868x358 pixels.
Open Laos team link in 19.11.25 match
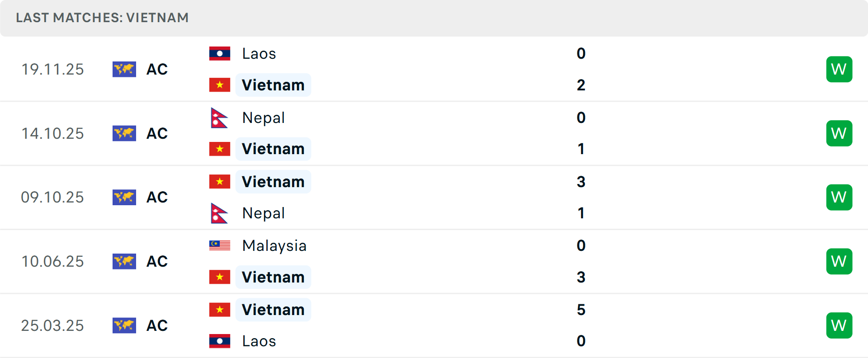coord(259,54)
